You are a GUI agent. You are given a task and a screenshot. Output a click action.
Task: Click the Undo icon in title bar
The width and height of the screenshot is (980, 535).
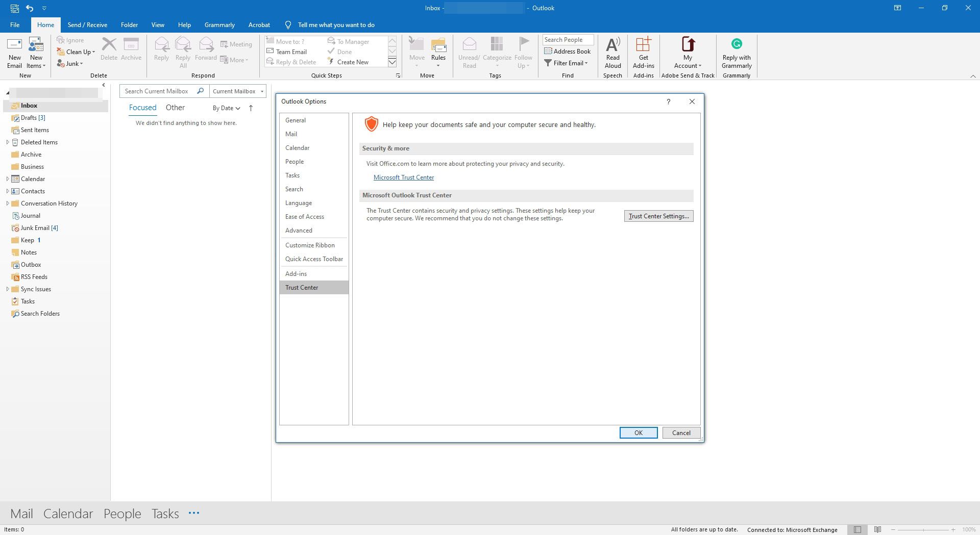tap(30, 8)
